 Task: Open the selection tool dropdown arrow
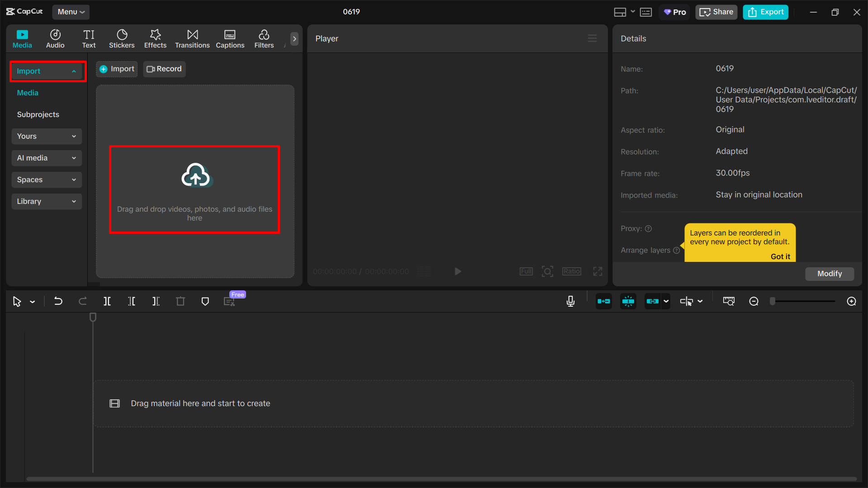[32, 301]
